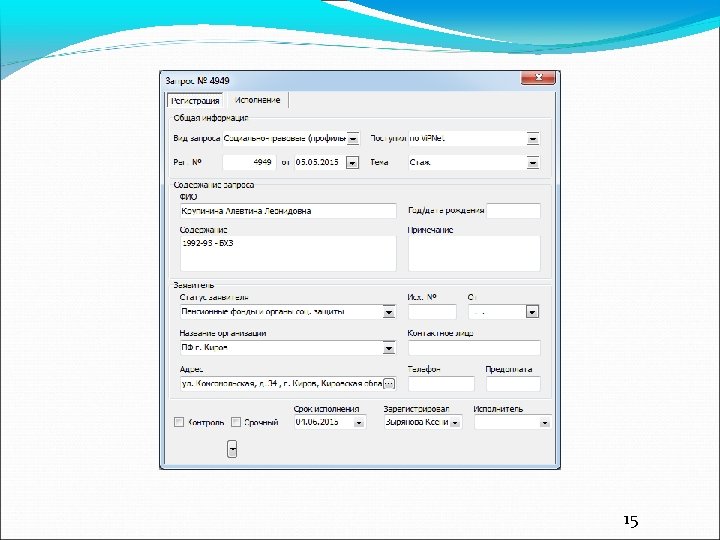Click the Телефон input field
The image size is (720, 540).
(x=441, y=384)
